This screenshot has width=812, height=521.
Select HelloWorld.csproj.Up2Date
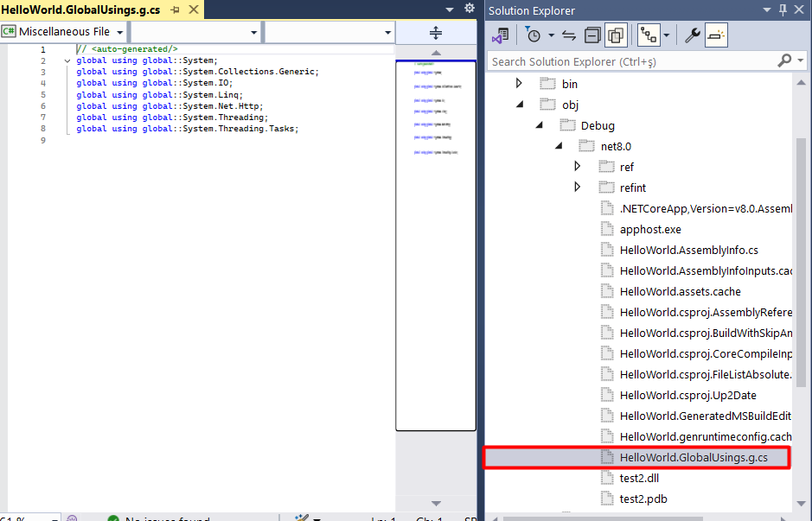pyautogui.click(x=687, y=395)
